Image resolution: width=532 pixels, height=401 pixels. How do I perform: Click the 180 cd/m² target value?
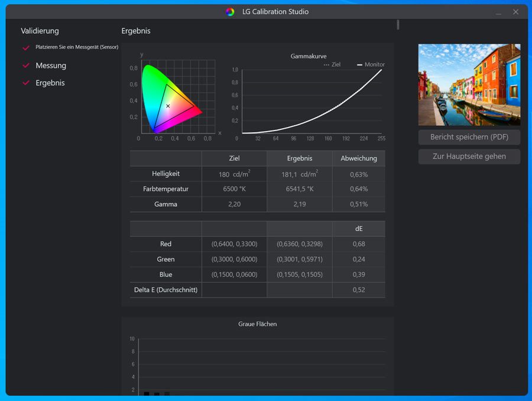[x=234, y=174]
